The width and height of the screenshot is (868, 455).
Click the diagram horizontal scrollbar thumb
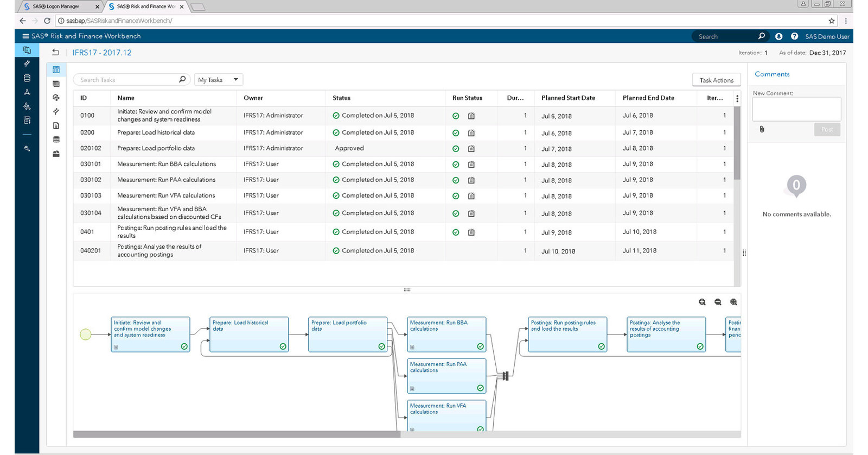pyautogui.click(x=237, y=434)
